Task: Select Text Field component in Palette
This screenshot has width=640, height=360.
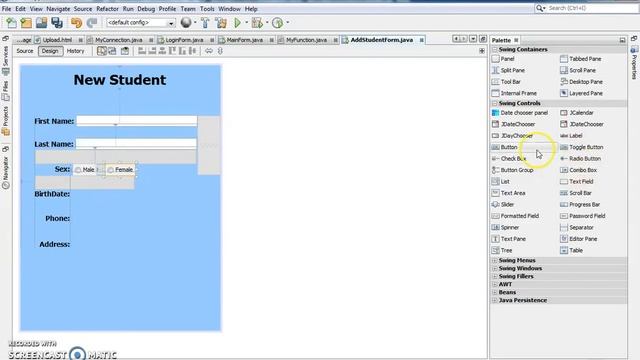Action: [x=577, y=182]
